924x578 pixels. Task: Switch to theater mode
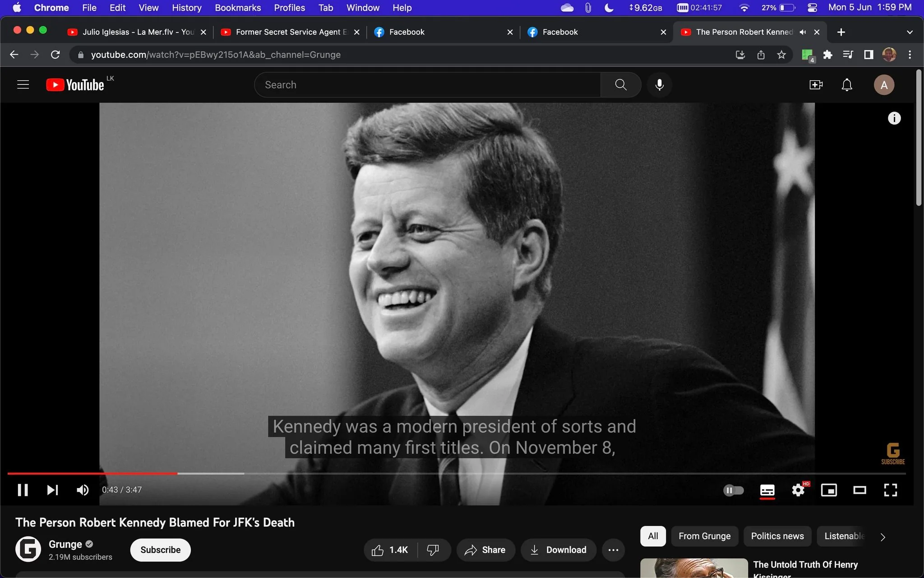point(859,490)
